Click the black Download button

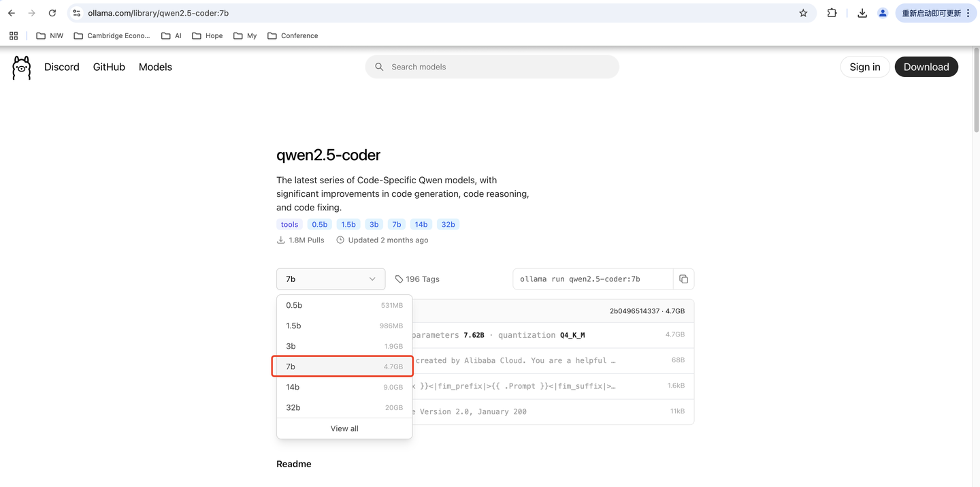(926, 67)
